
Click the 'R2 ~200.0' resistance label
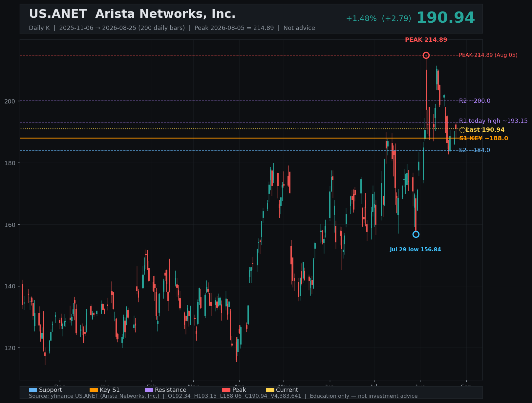475,101
